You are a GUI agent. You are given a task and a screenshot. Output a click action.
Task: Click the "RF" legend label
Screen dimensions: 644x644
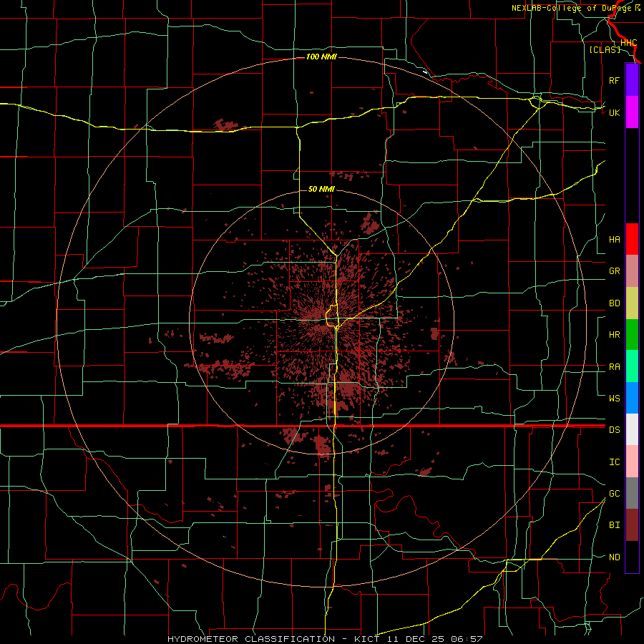point(614,80)
